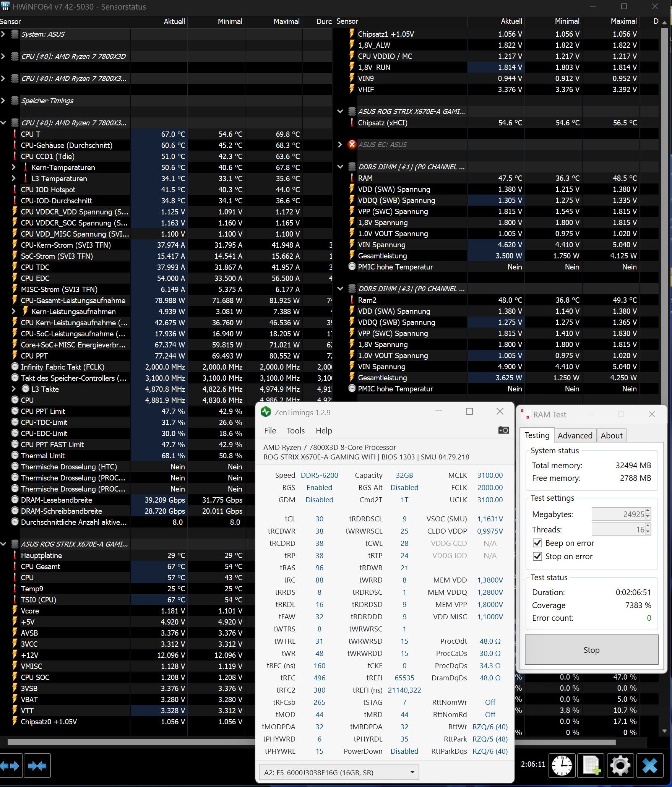Click the thermometer icon next to CPU T

pos(15,134)
